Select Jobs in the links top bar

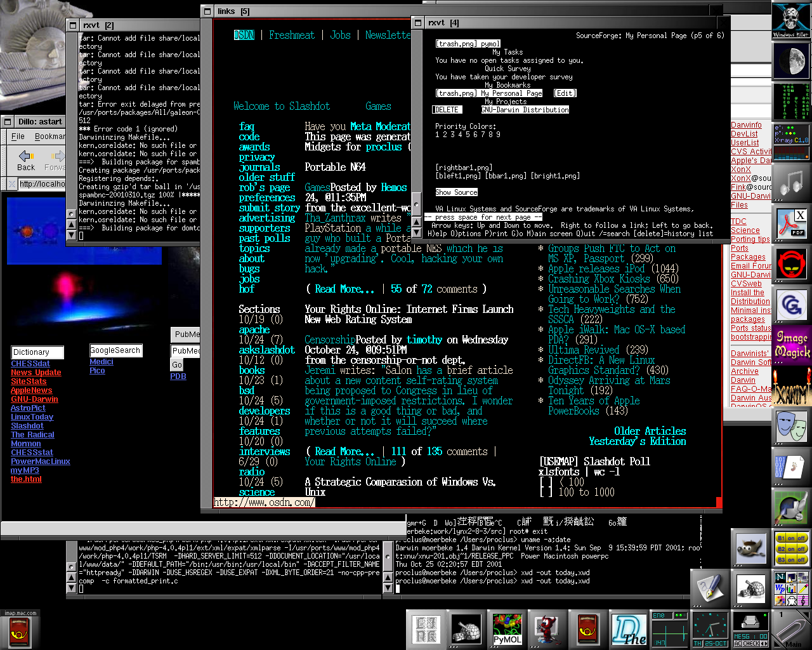(x=340, y=35)
